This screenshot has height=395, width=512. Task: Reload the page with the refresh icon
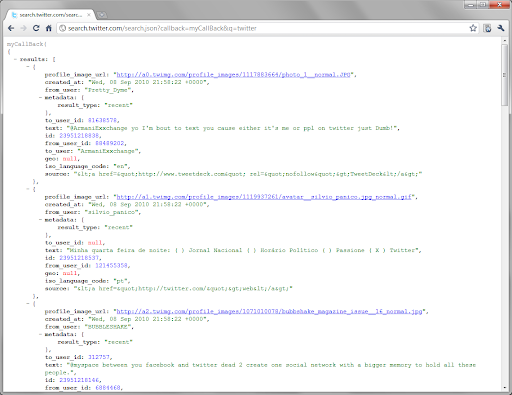click(36, 28)
